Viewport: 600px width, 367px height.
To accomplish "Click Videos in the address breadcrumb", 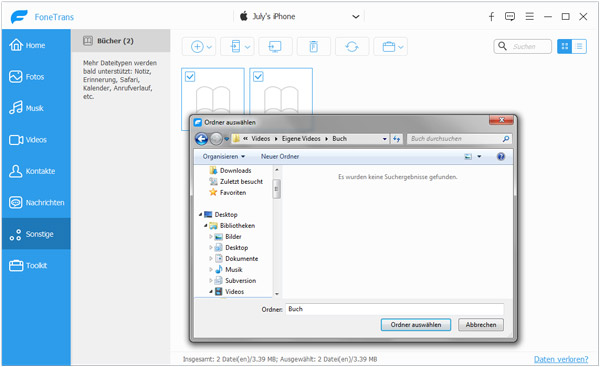I will 261,139.
